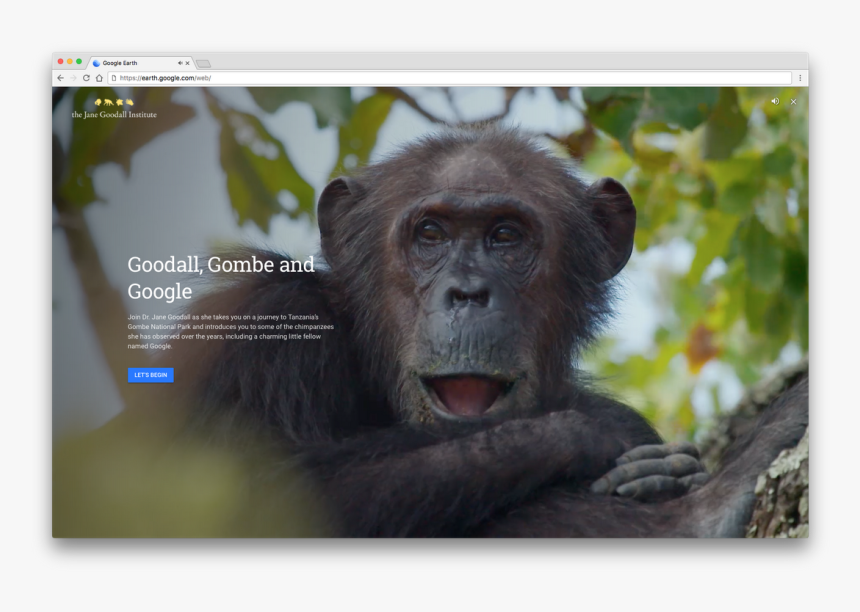Viewport: 860px width, 612px height.
Task: Open the browser home page icon
Action: 99,78
